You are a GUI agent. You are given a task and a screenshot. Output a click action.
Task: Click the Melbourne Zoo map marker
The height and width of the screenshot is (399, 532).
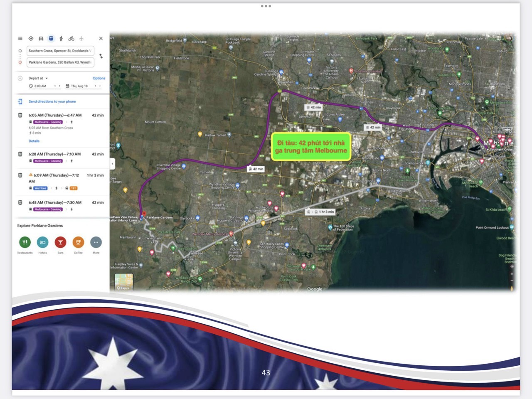pyautogui.click(x=487, y=102)
